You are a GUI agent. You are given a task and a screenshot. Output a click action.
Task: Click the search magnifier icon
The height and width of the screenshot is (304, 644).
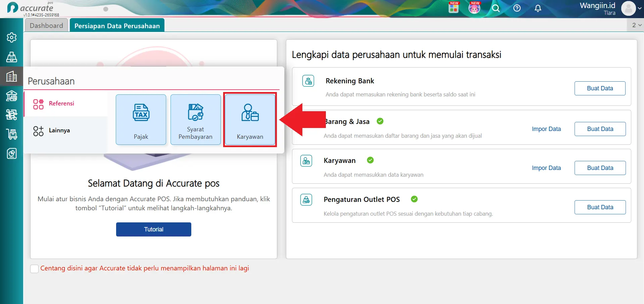(x=496, y=8)
